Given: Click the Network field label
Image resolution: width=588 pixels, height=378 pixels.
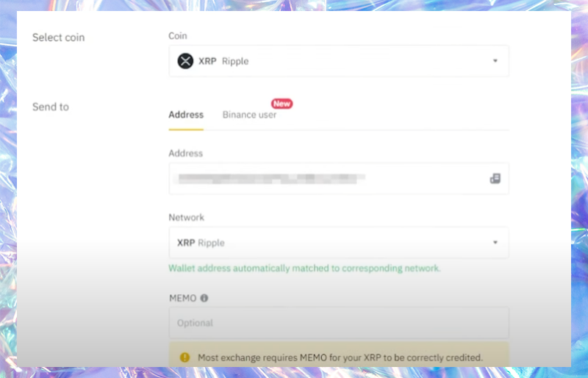Looking at the screenshot, I should tap(187, 218).
